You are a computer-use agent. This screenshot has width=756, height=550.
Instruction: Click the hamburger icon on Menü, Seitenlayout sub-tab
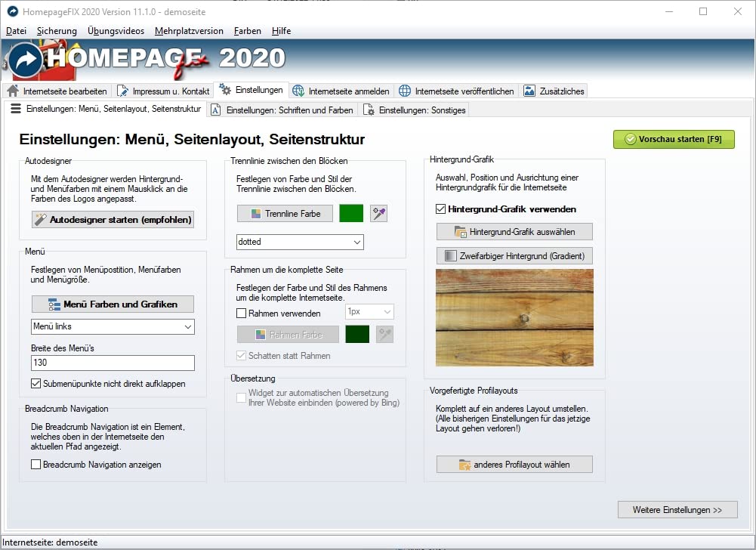point(16,109)
